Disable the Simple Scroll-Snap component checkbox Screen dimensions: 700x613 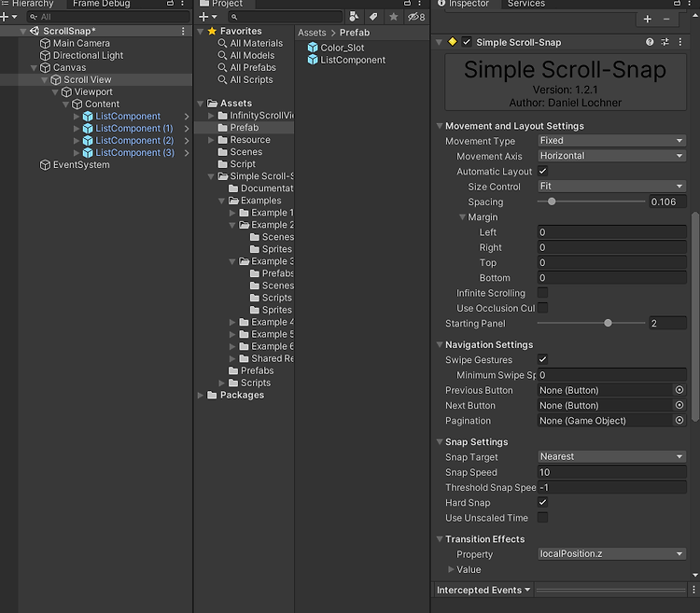coord(467,42)
